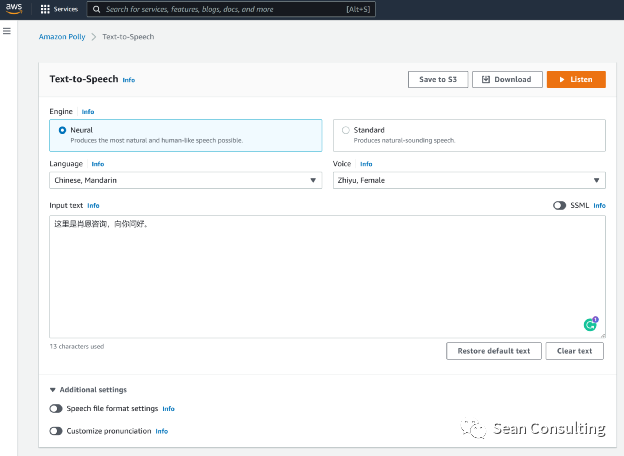Toggle the SSML switch
This screenshot has height=456, width=624.
click(x=559, y=205)
